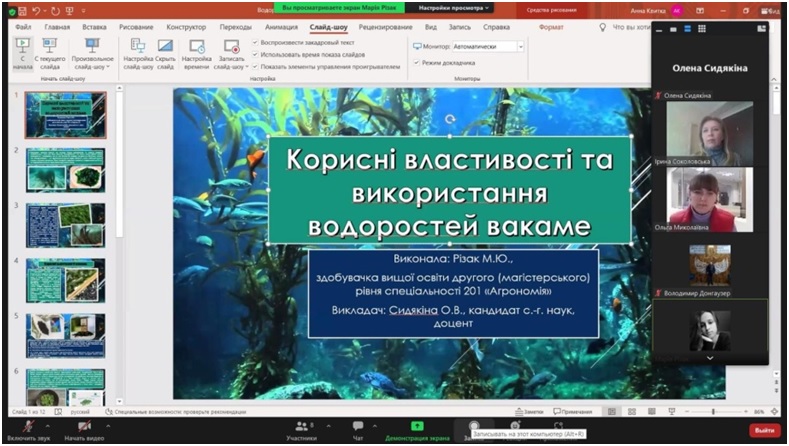Click Zoom panel side-by-side mode icon
This screenshot has height=446, width=789.
click(x=761, y=29)
